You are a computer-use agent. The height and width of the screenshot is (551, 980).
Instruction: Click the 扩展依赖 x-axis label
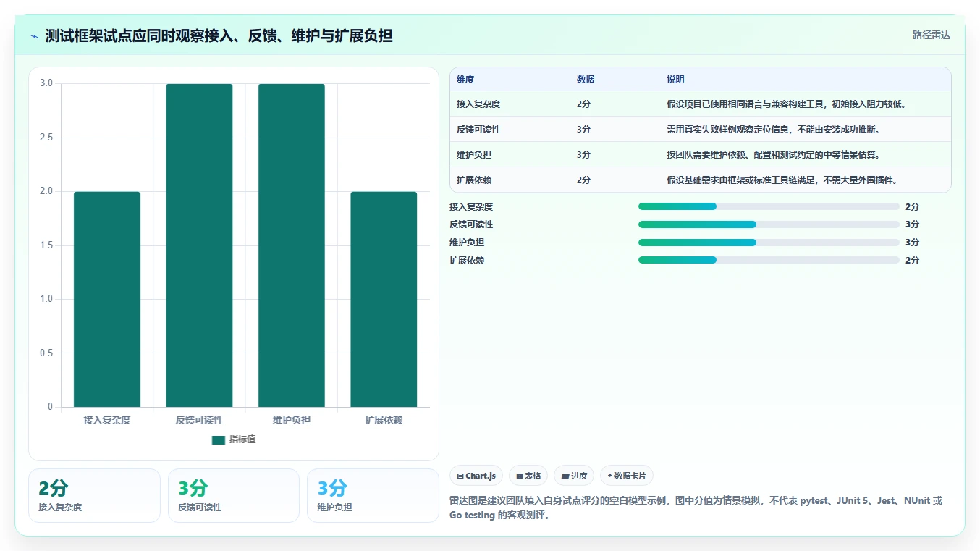coord(384,420)
